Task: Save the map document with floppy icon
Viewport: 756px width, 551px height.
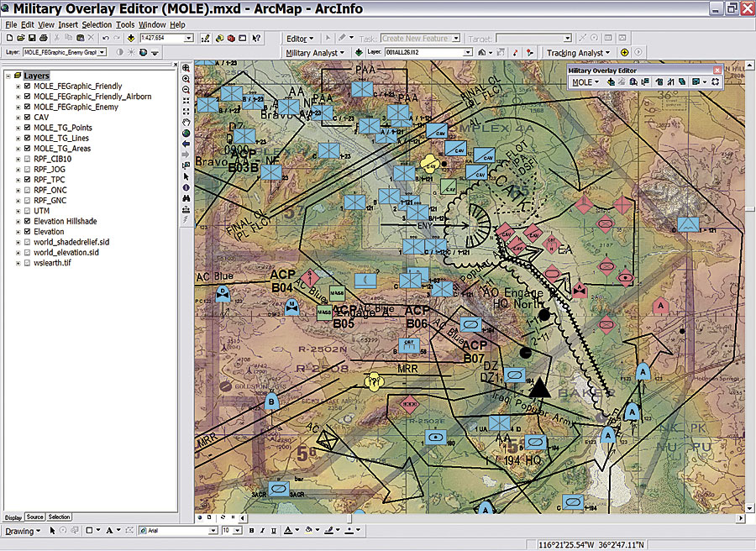Action: 32,38
